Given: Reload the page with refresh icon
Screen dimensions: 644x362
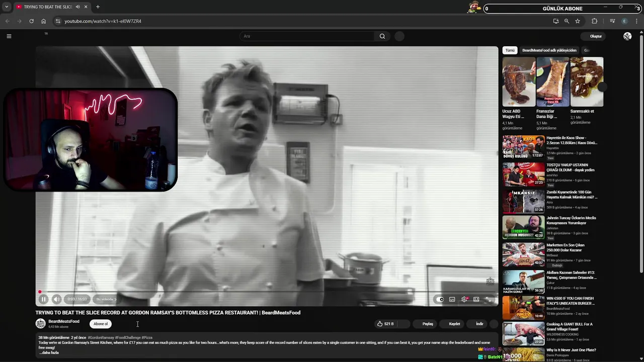Looking at the screenshot, I should coord(31,21).
